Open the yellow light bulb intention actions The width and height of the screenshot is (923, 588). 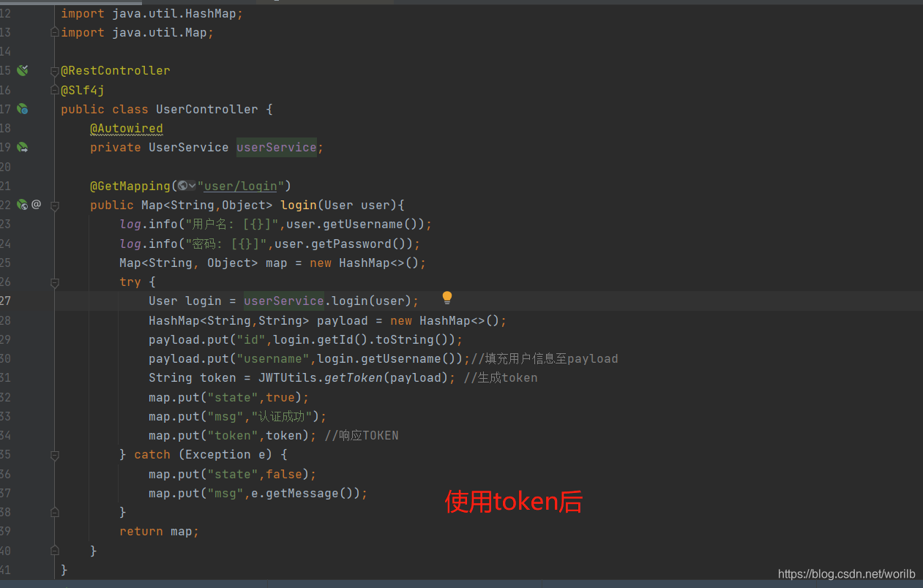pyautogui.click(x=447, y=298)
